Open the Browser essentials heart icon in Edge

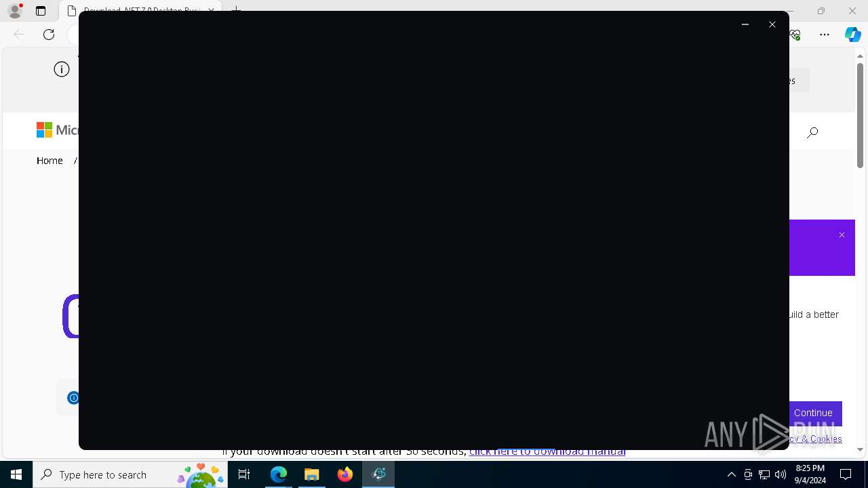tap(795, 35)
